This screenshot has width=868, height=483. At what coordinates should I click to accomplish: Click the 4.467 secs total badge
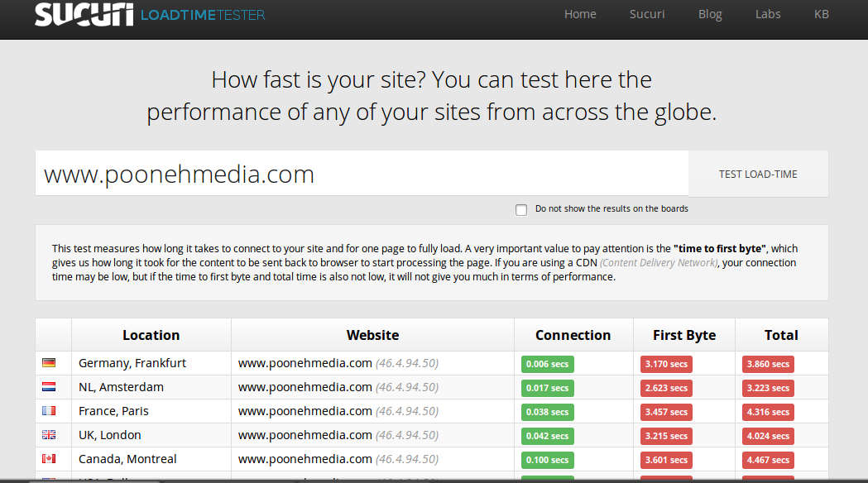769,460
